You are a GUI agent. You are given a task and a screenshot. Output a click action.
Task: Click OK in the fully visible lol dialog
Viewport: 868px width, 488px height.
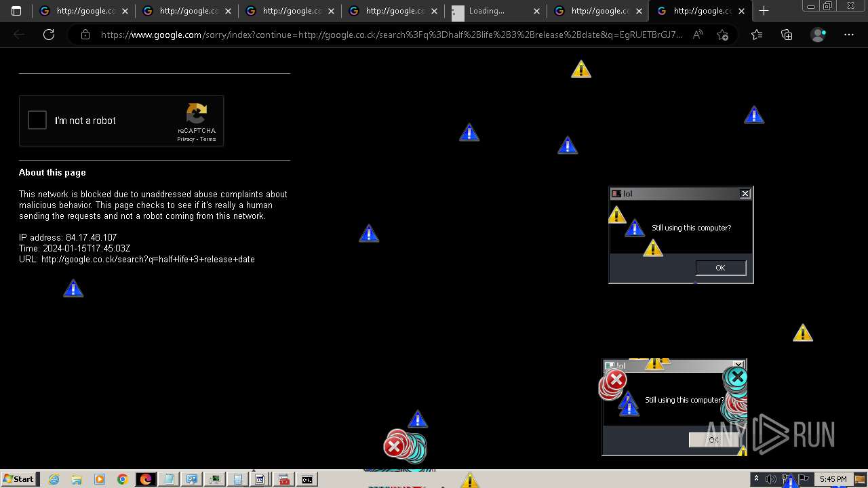pyautogui.click(x=720, y=268)
